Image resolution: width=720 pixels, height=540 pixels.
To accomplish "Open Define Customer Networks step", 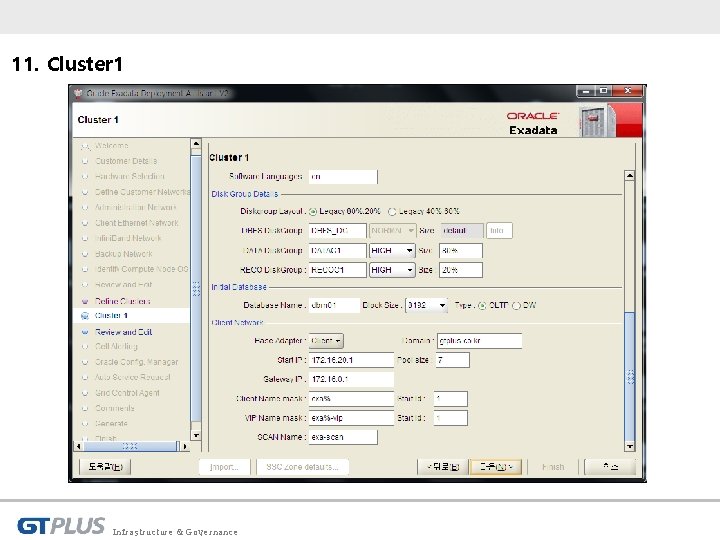I will click(x=142, y=192).
